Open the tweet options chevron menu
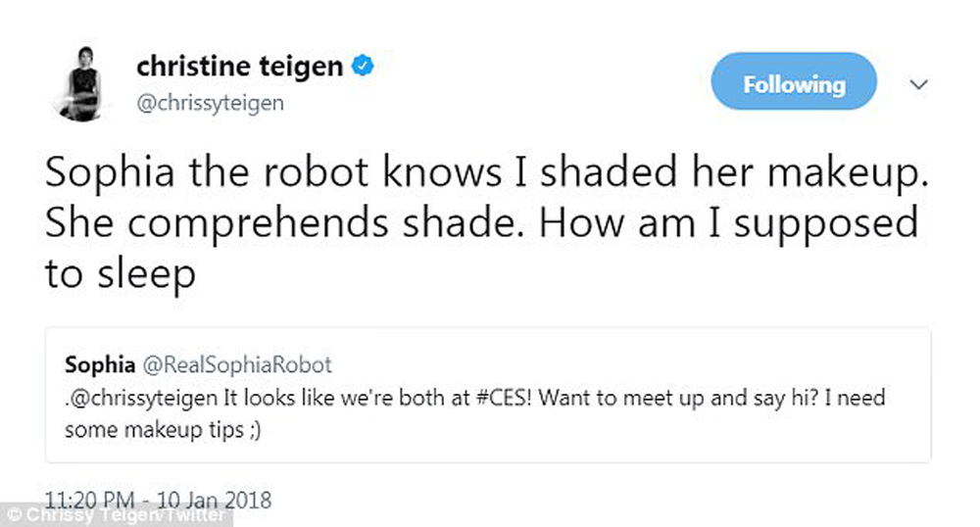Screen dimensions: 980x527 918,85
